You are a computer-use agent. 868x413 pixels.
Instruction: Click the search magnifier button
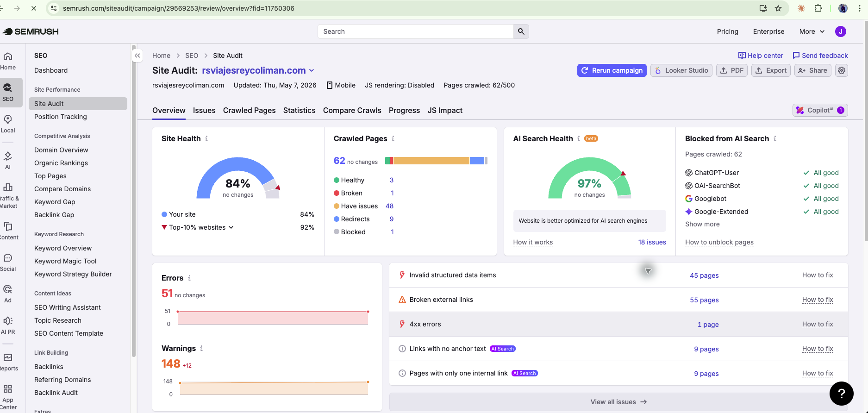(521, 31)
